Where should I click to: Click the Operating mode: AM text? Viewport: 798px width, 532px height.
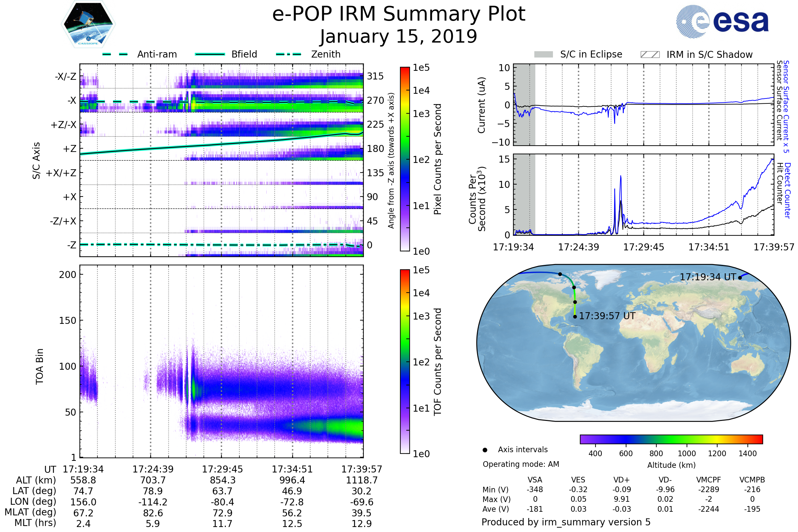tap(520, 464)
